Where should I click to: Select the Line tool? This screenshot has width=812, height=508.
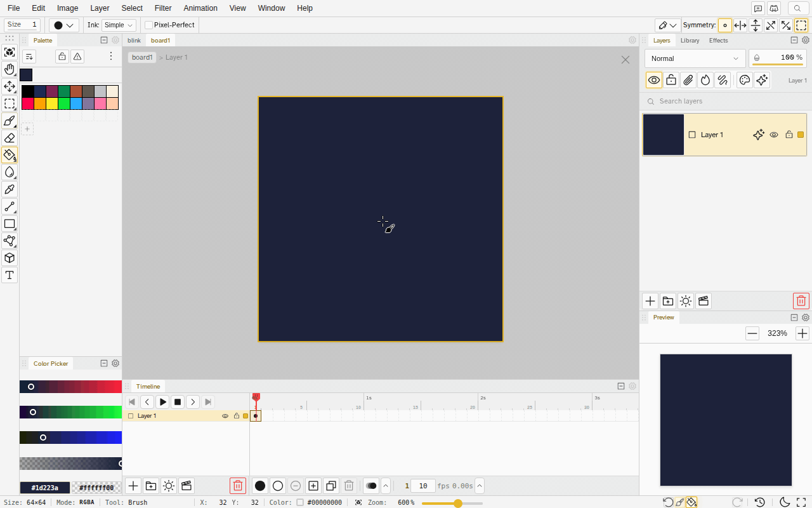click(10, 206)
